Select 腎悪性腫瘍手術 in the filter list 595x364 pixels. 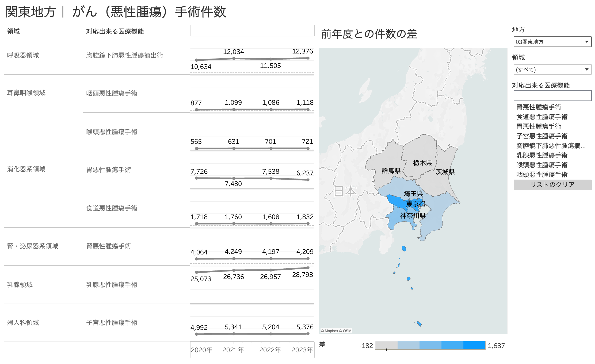coord(539,107)
